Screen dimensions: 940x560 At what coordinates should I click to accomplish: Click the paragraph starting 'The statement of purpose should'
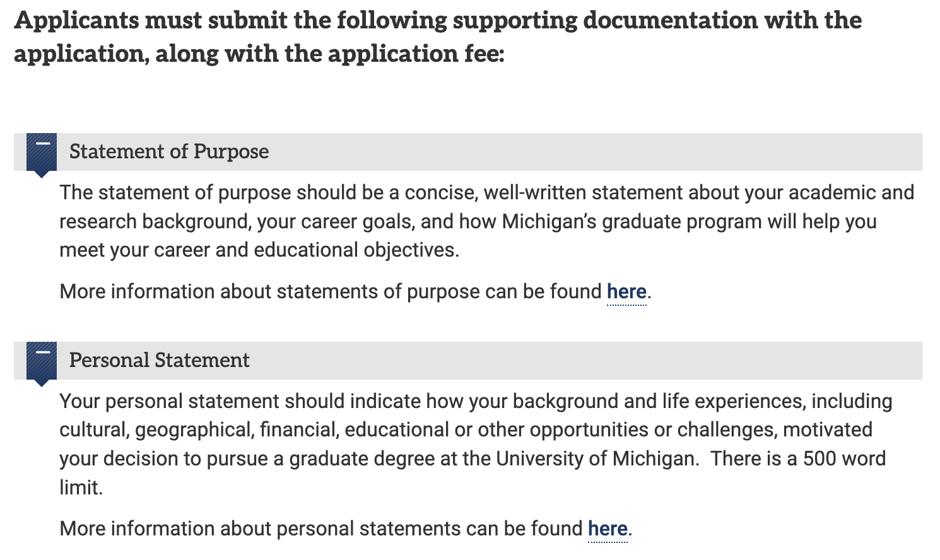point(486,221)
